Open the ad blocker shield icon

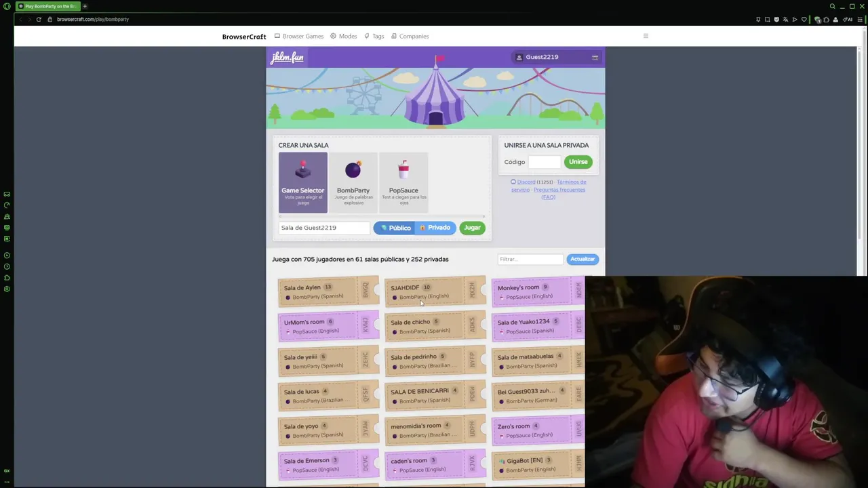(776, 19)
